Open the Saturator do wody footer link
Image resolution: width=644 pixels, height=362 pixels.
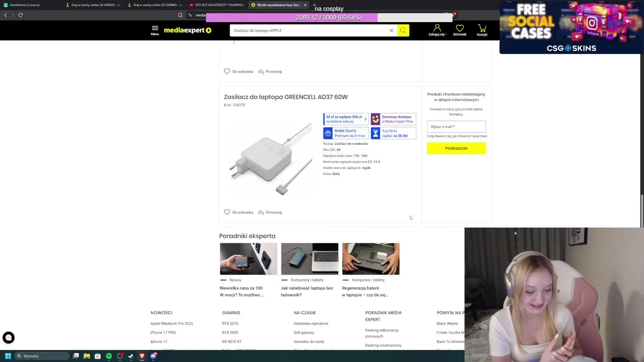coord(308,341)
